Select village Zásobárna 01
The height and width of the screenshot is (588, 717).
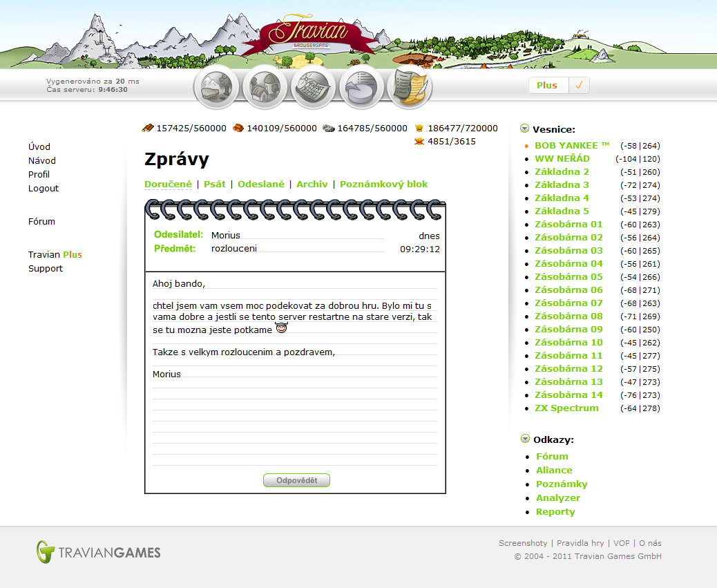(569, 224)
